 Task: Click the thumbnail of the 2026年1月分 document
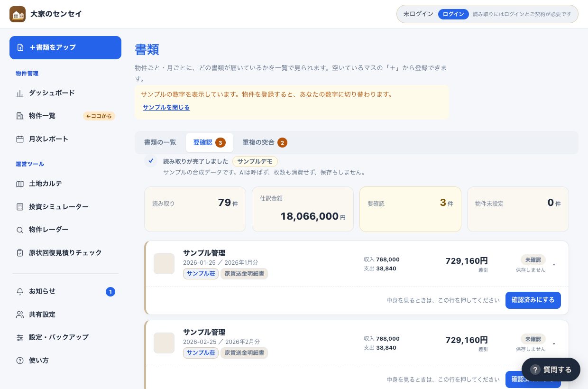[x=164, y=264]
